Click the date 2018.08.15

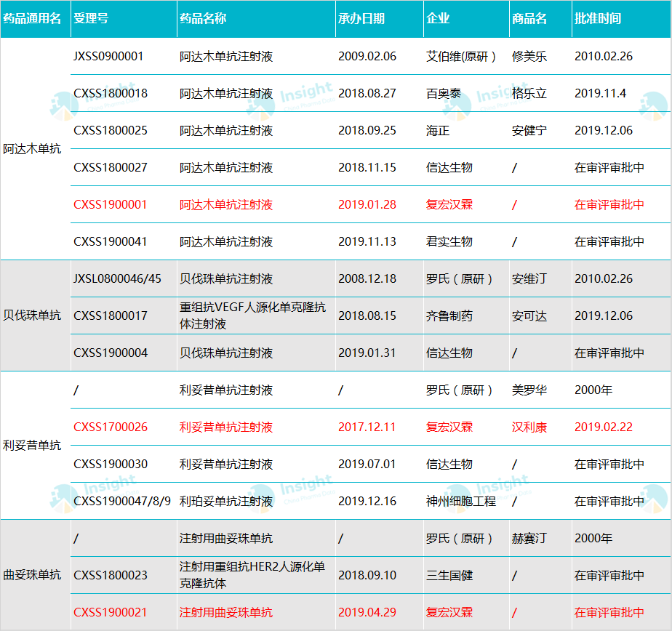pyautogui.click(x=367, y=315)
